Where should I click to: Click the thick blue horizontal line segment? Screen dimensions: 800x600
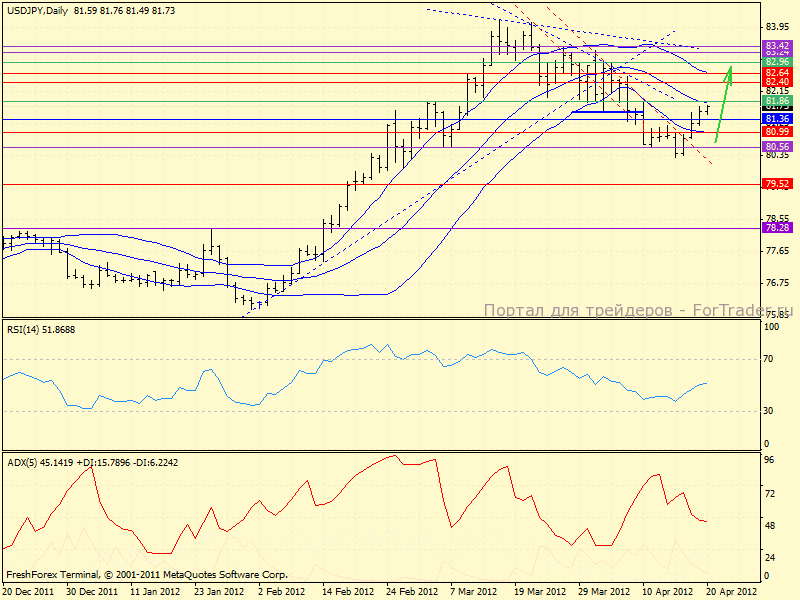pyautogui.click(x=606, y=111)
